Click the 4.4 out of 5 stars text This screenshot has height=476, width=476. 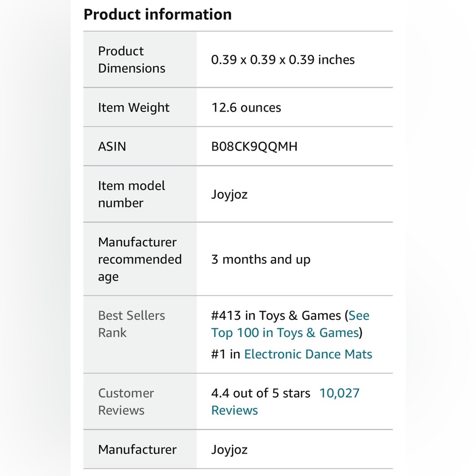(x=260, y=393)
